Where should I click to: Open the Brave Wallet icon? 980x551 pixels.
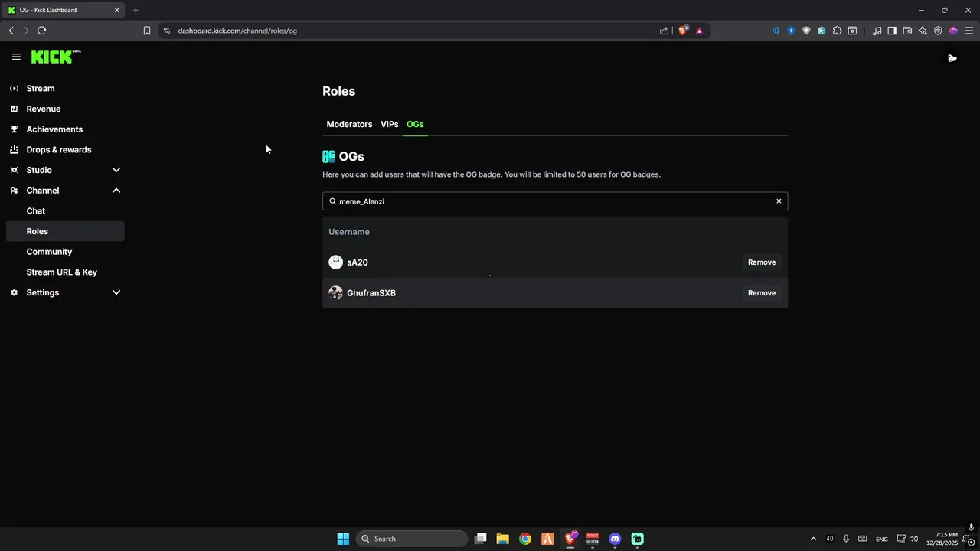pos(907,31)
